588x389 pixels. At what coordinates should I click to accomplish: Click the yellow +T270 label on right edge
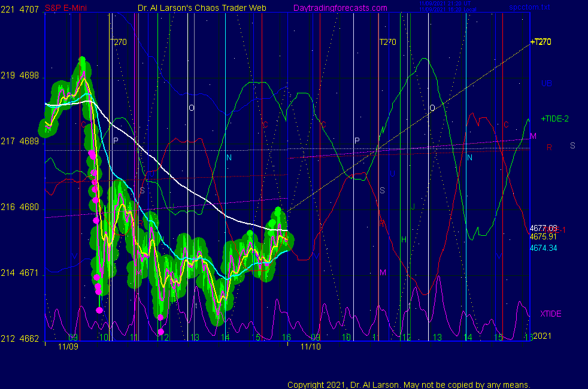click(x=541, y=42)
